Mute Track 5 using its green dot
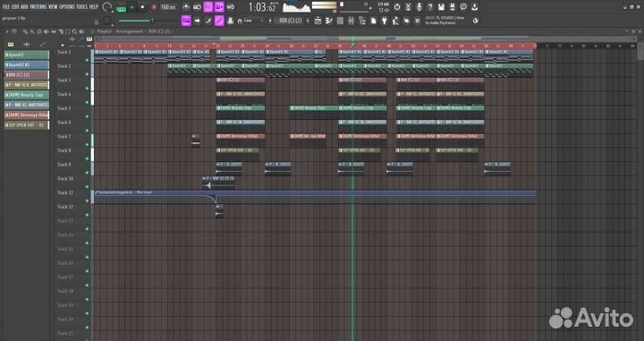The height and width of the screenshot is (341, 644). pyautogui.click(x=87, y=116)
